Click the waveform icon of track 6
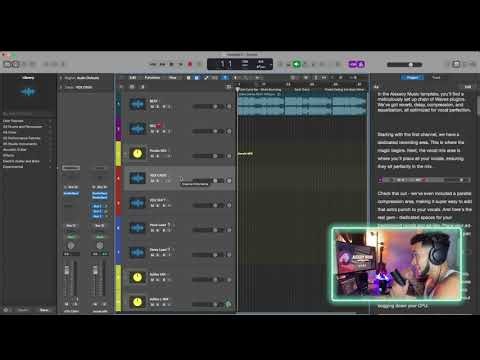Image resolution: width=480 pixels, height=360 pixels. click(x=137, y=228)
